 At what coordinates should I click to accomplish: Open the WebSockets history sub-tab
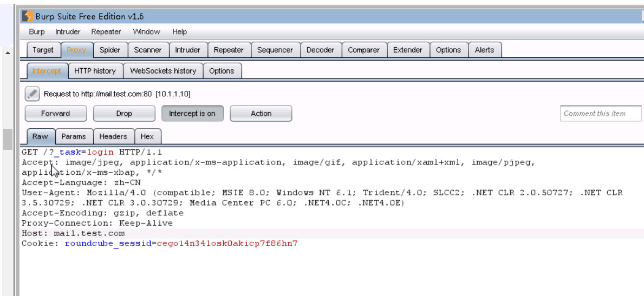tap(163, 70)
